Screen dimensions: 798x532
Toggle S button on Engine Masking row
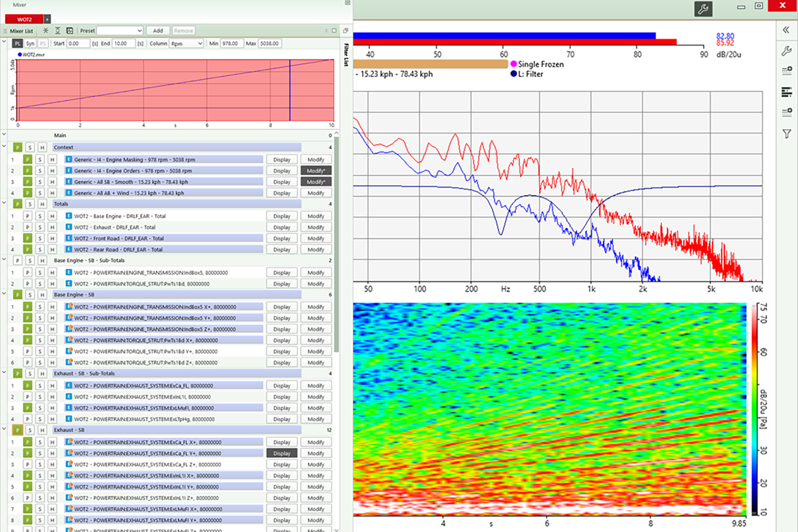pos(40,160)
